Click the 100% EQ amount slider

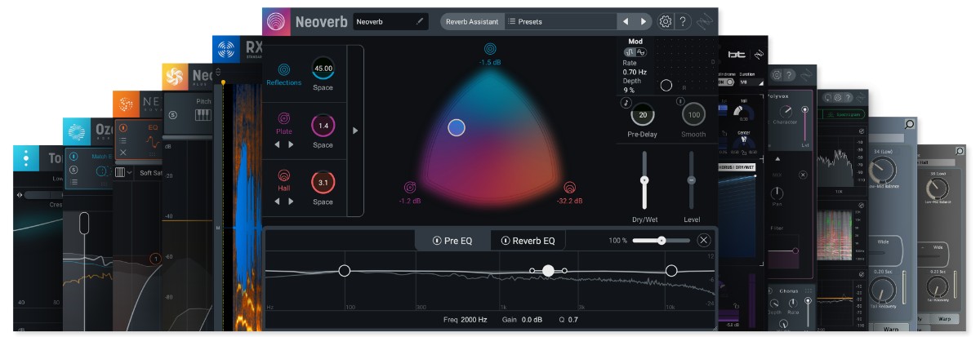661,241
